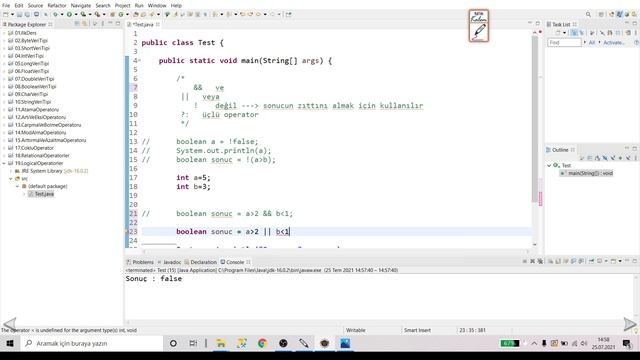The height and width of the screenshot is (360, 640).
Task: Switch to the Declaration tab
Action: point(200,262)
